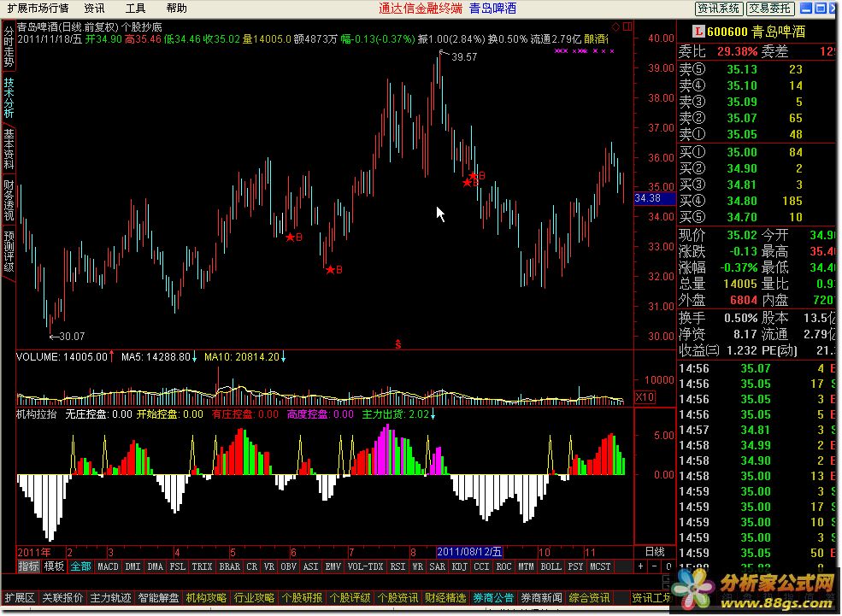842x616 pixels.
Task: Click the 日线 period selector
Action: pyautogui.click(x=655, y=552)
